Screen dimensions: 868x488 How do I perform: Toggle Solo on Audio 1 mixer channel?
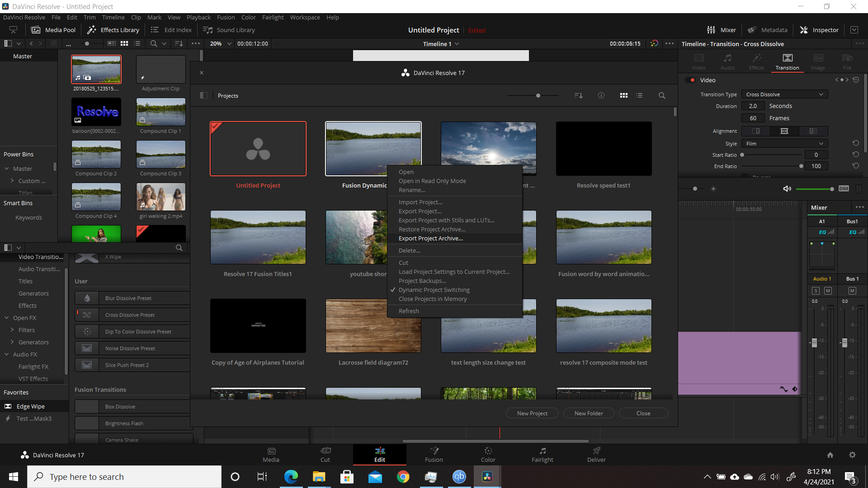coord(816,291)
